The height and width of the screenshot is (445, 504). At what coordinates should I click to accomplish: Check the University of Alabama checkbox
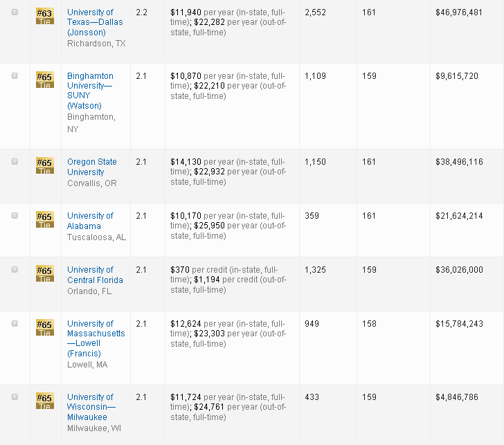pyautogui.click(x=15, y=215)
